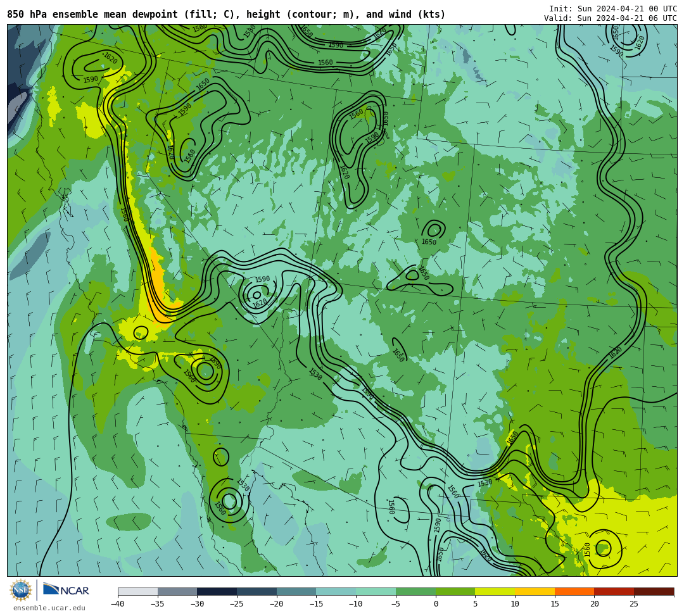Click the colorbar tick label -5
The width and height of the screenshot is (684, 616).
coord(395,604)
